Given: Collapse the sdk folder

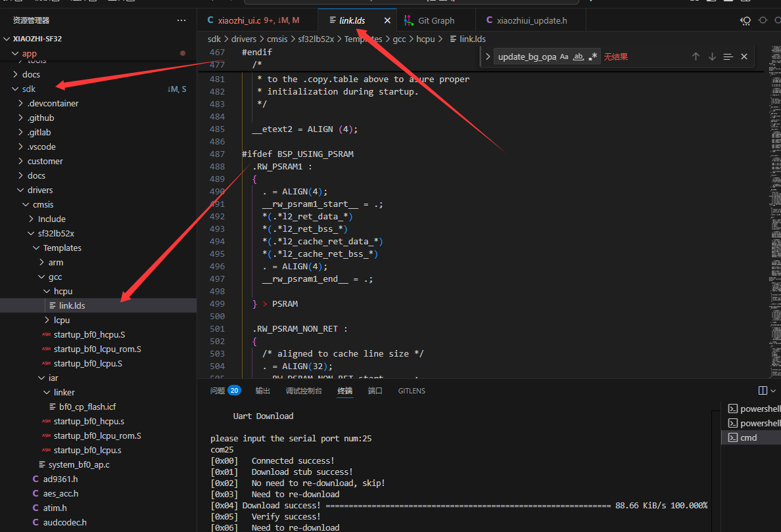Looking at the screenshot, I should click(15, 89).
